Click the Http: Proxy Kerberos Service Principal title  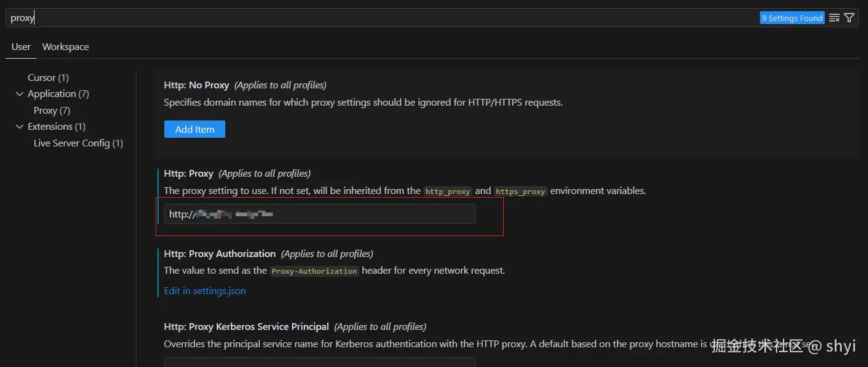[246, 327]
